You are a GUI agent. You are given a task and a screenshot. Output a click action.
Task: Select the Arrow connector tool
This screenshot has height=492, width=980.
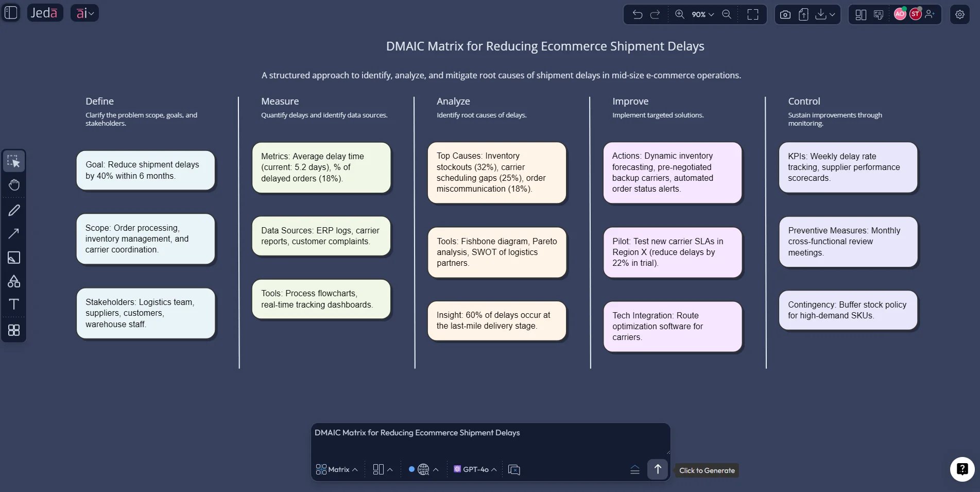[x=14, y=234]
